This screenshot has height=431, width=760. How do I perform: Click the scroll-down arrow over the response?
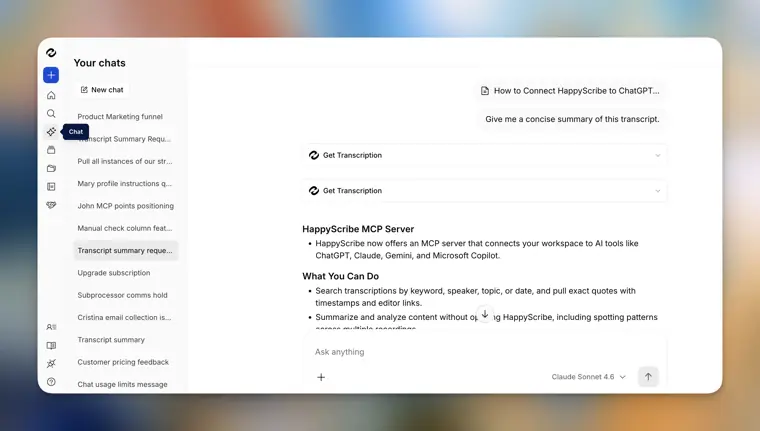click(485, 314)
